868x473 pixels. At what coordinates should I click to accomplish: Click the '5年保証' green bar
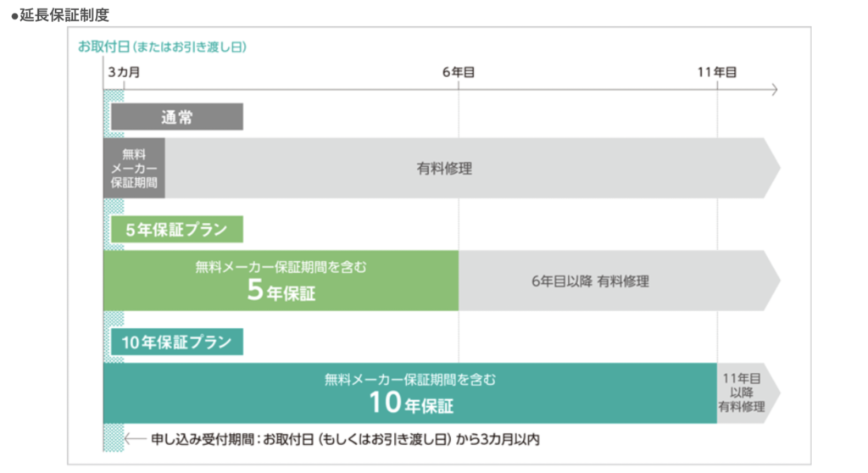pos(281,281)
